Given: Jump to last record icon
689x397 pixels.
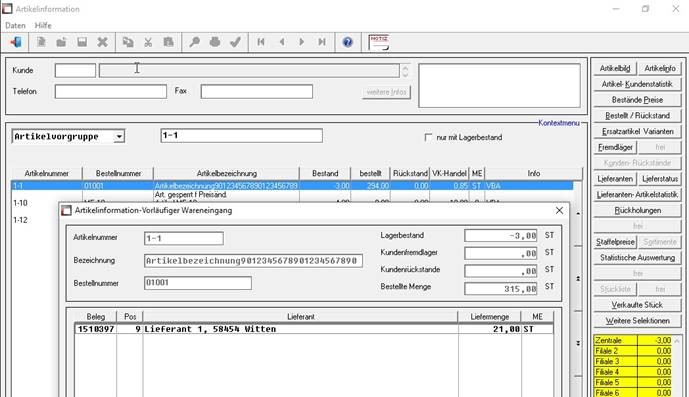Looking at the screenshot, I should click(322, 42).
